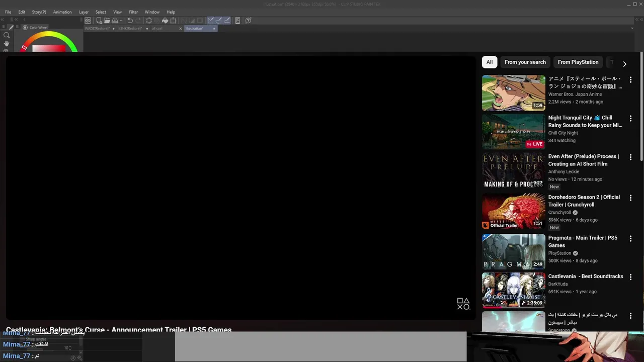Open the Anthony Leckie channel link
Viewport: 644px width, 362px height.
(563, 172)
